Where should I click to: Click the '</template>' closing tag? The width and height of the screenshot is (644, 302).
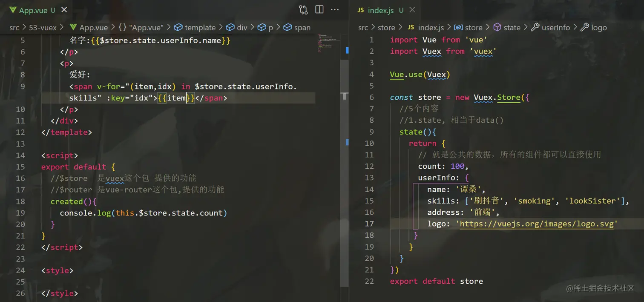click(x=66, y=132)
